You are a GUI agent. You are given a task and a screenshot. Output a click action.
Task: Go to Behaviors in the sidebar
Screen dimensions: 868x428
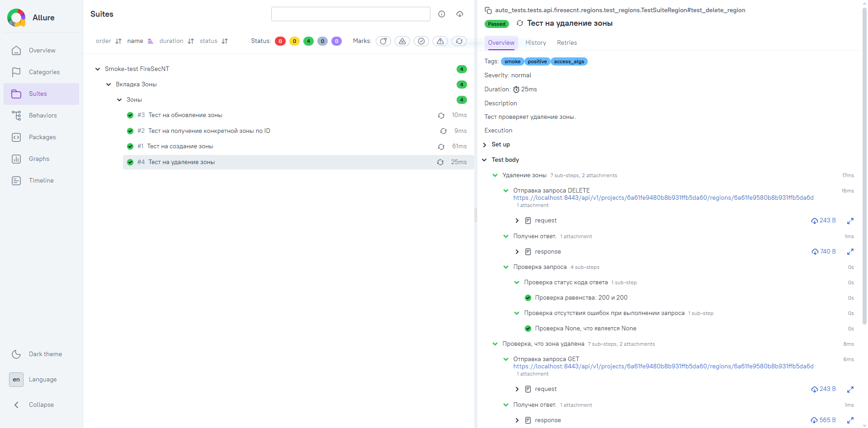point(42,116)
